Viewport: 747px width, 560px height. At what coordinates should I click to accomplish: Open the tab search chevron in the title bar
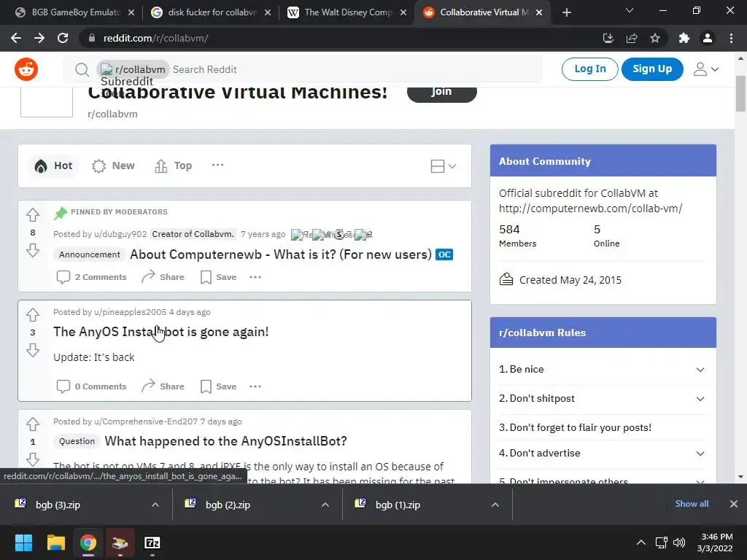(630, 10)
